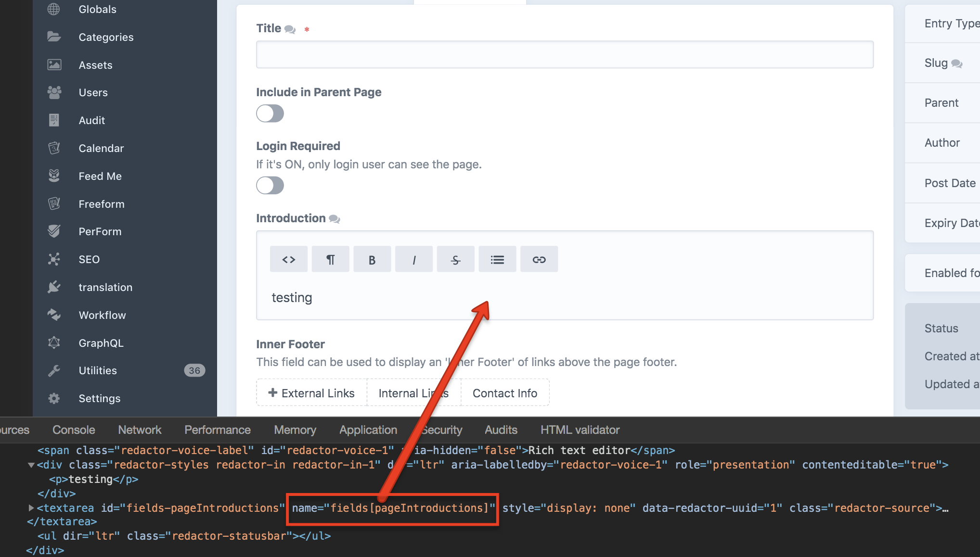Switch to the Network tab in DevTools
This screenshot has height=557, width=980.
point(140,430)
